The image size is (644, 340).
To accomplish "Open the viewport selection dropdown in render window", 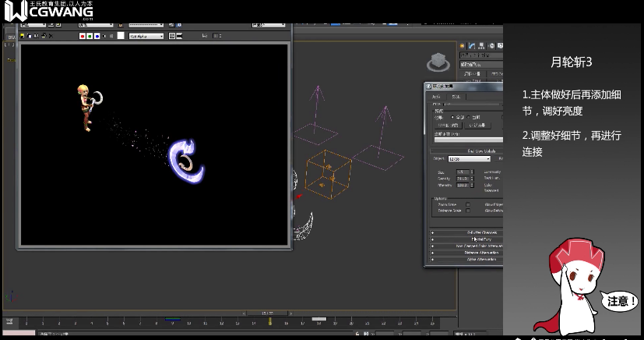I will (95, 25).
